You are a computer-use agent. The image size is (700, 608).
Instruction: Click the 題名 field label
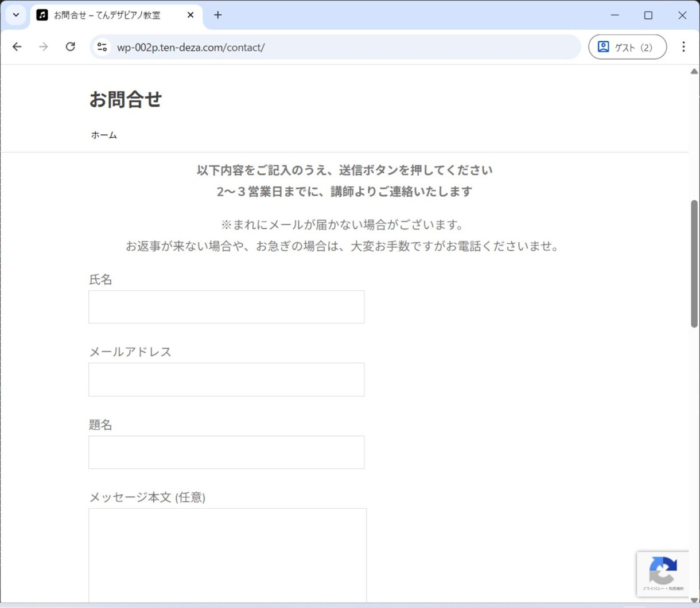click(x=100, y=424)
